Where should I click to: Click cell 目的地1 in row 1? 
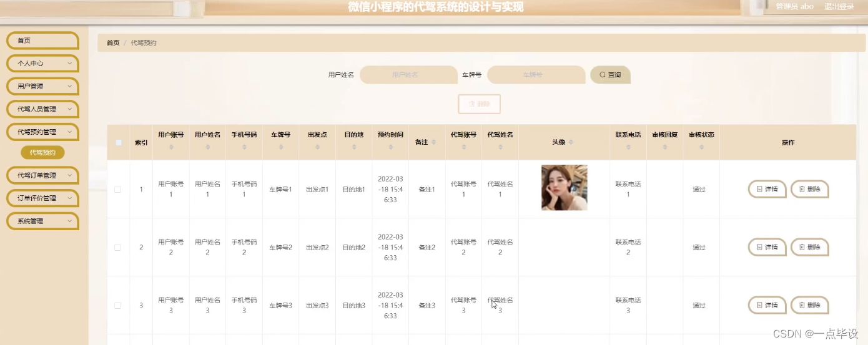pyautogui.click(x=353, y=189)
